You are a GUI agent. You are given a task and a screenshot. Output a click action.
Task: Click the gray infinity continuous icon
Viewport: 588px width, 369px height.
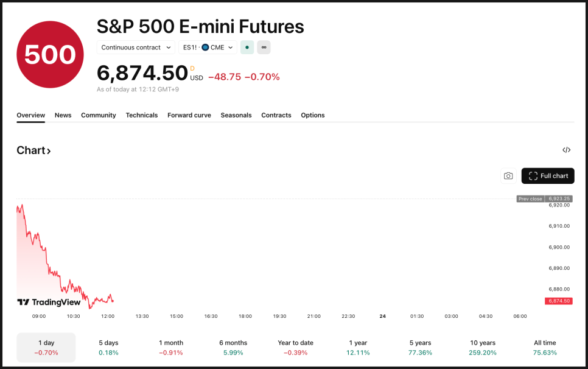click(x=264, y=47)
